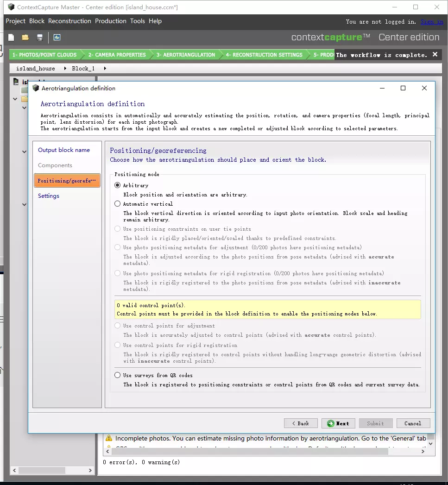Click the project root icon in tree
This screenshot has width=448, height=485.
(16, 82)
